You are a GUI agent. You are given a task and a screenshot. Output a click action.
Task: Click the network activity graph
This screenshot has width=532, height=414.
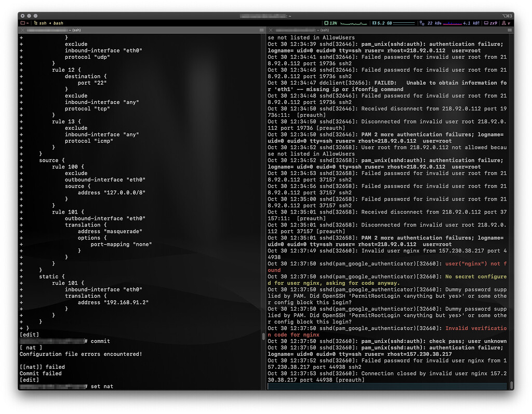click(x=452, y=23)
